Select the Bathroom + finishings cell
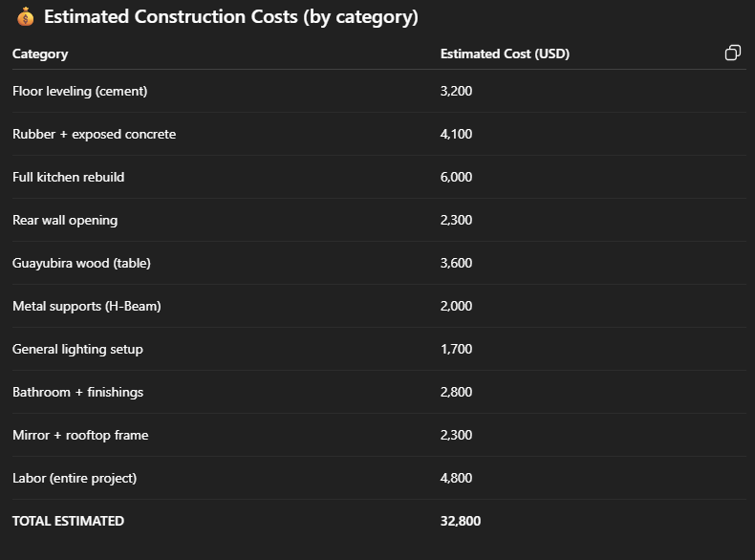 tap(78, 392)
